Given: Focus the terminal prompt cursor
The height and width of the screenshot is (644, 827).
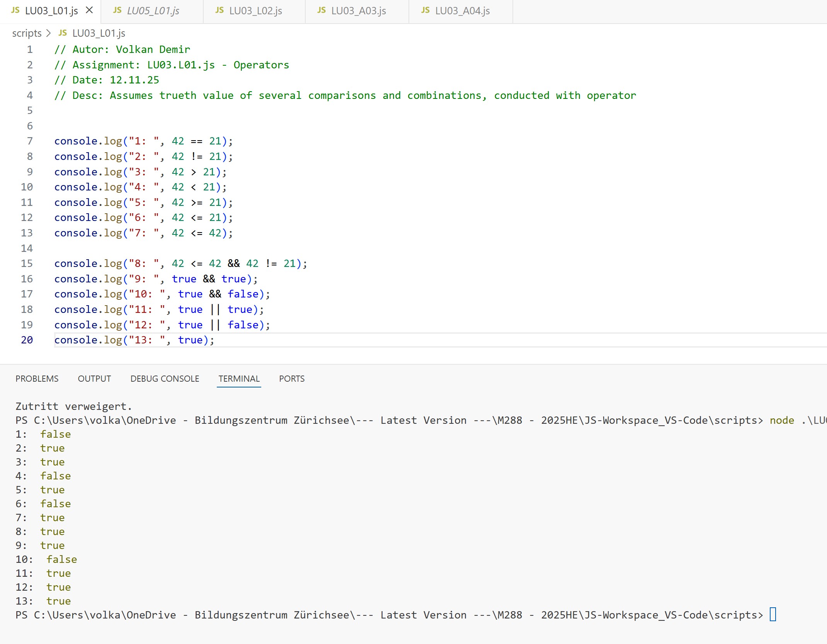Looking at the screenshot, I should click(773, 615).
